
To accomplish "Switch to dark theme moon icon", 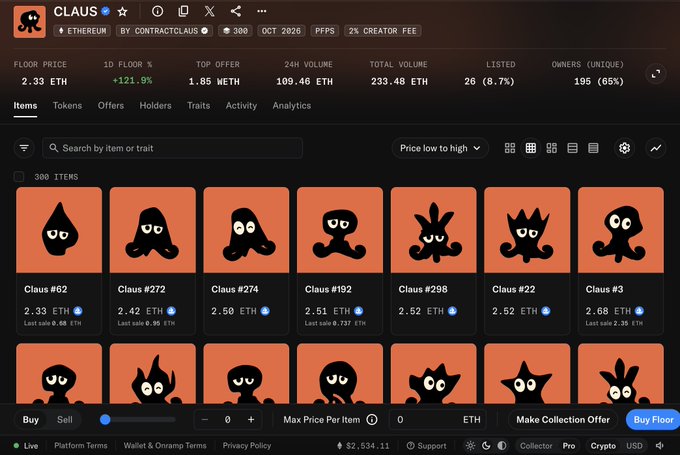I will pyautogui.click(x=486, y=445).
